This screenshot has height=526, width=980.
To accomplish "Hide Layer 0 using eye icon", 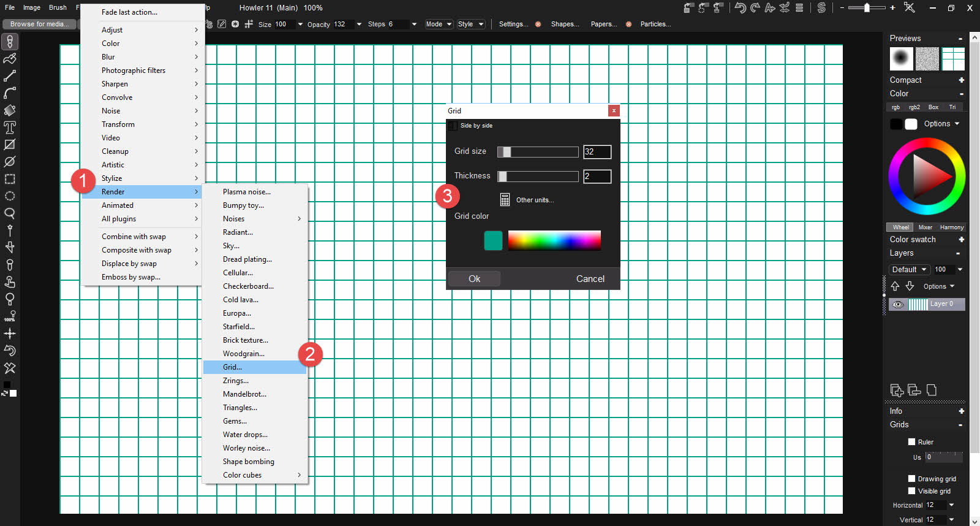I will (x=898, y=305).
